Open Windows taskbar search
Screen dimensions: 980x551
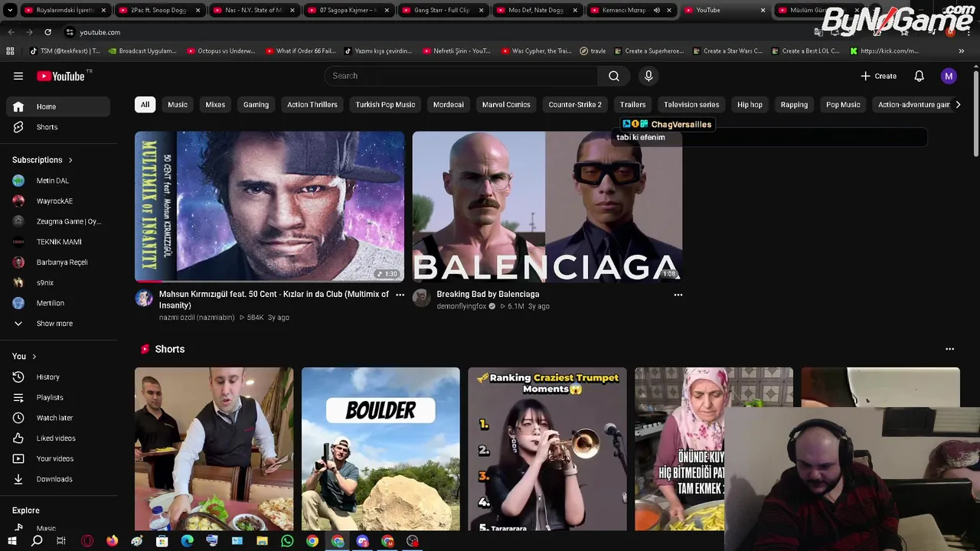(37, 541)
